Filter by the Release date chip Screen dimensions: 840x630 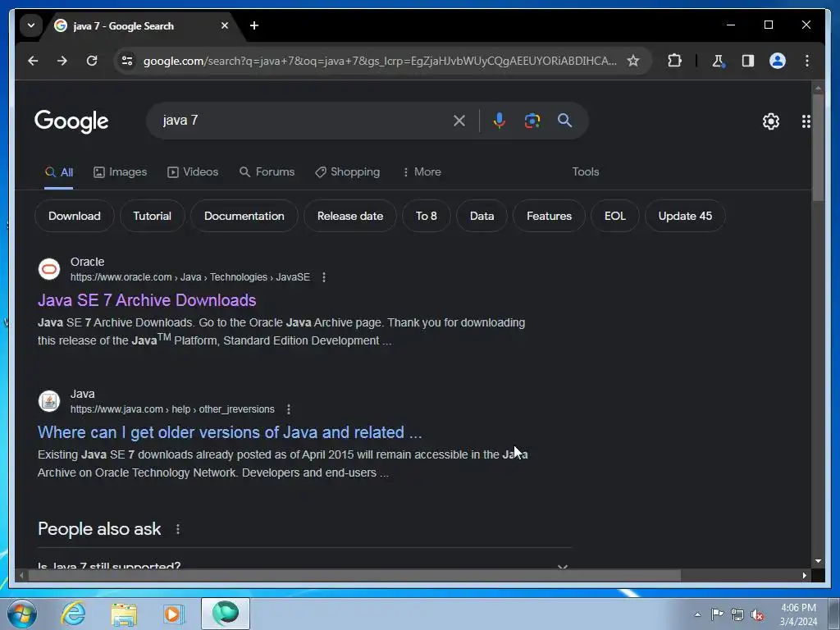(x=350, y=216)
